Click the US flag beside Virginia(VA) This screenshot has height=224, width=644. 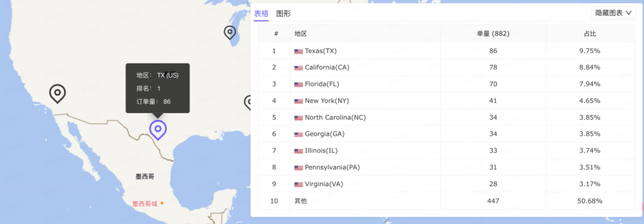point(299,185)
